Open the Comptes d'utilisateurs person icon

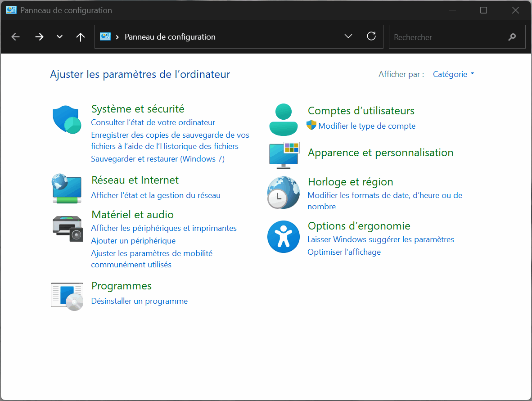pos(283,120)
